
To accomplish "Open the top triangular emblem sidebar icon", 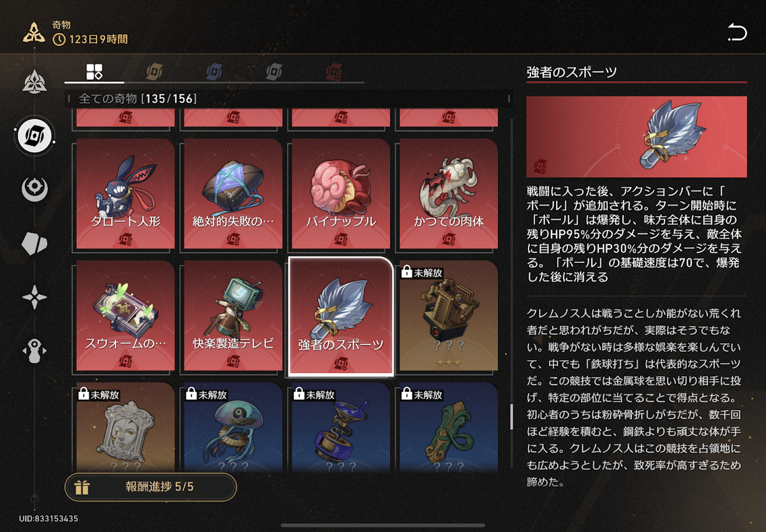I will tap(34, 82).
